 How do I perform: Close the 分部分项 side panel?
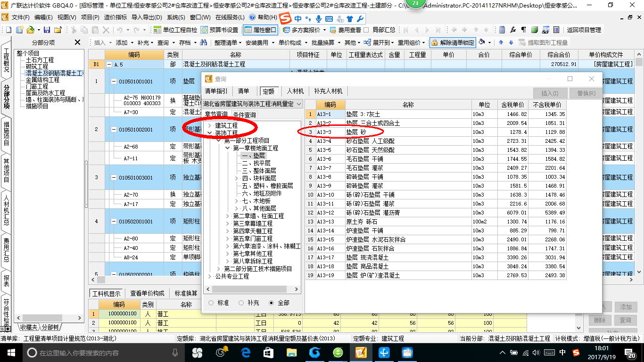pos(78,42)
